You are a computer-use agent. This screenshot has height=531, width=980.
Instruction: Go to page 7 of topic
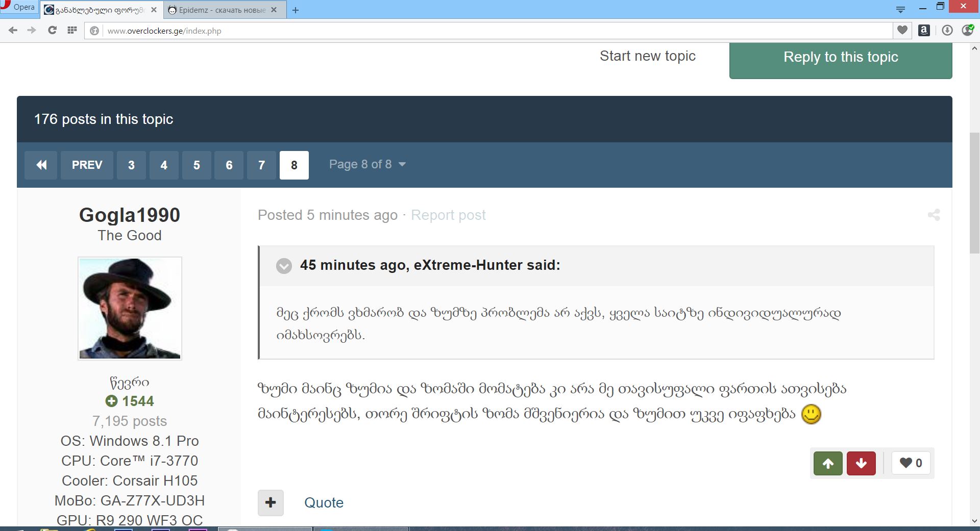pos(261,165)
